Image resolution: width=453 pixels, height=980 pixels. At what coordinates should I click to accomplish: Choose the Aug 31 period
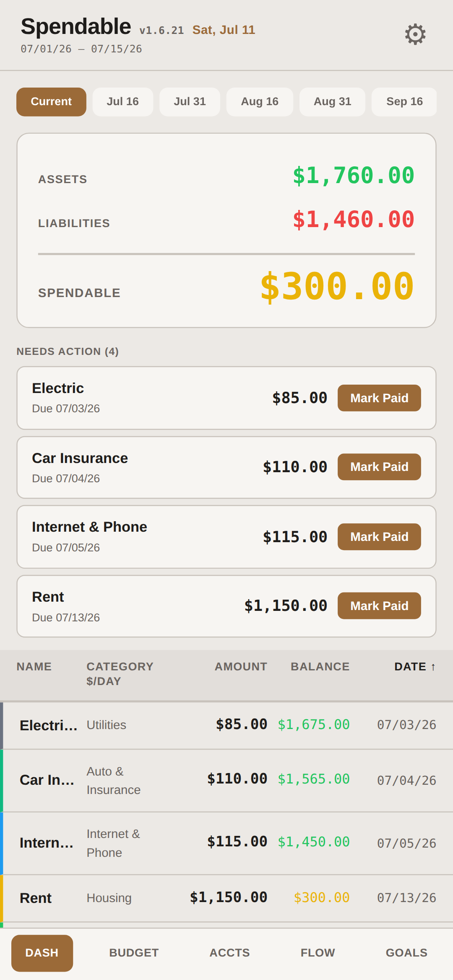(332, 102)
